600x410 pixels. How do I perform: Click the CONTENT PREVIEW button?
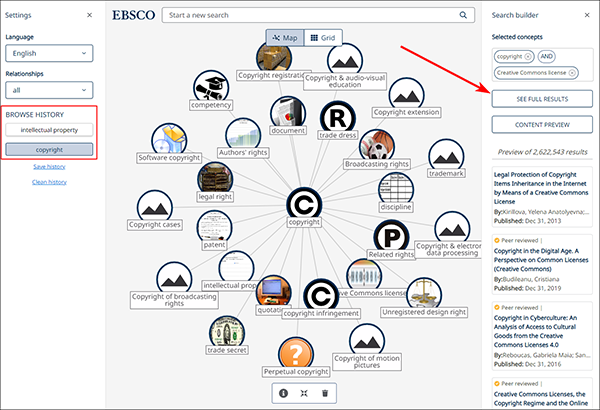[542, 125]
